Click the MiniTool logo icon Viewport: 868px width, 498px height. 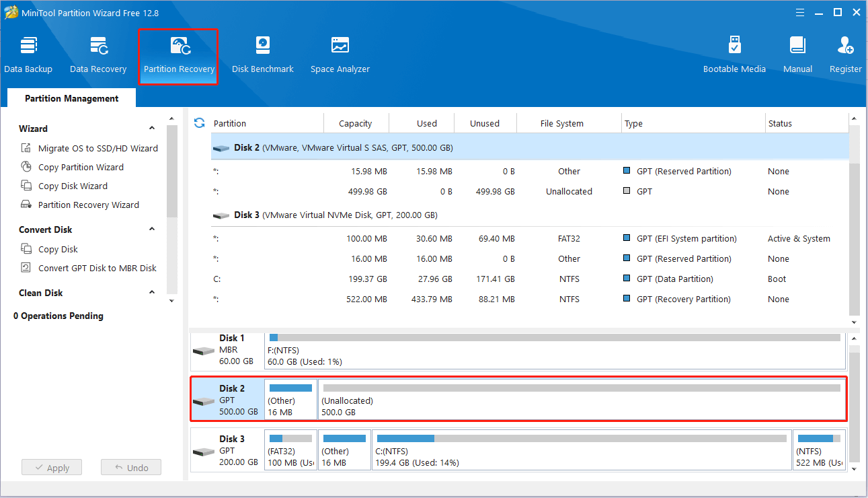(x=11, y=12)
